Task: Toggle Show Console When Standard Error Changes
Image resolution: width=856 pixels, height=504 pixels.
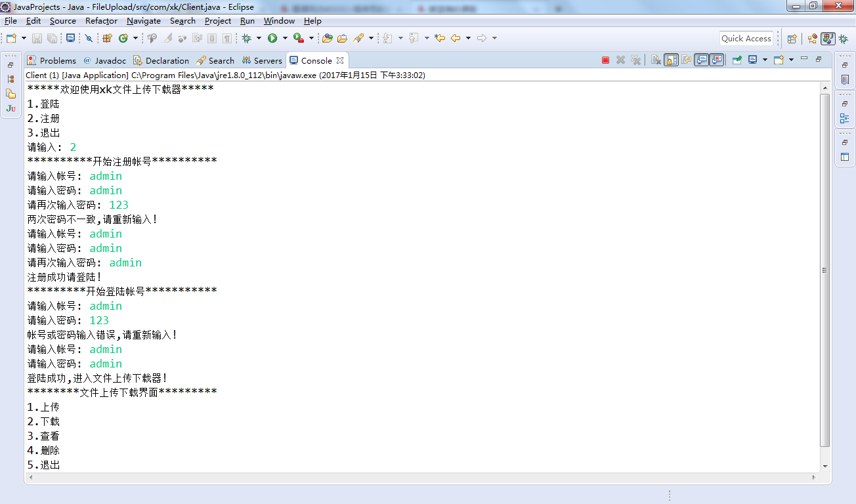Action: point(716,60)
